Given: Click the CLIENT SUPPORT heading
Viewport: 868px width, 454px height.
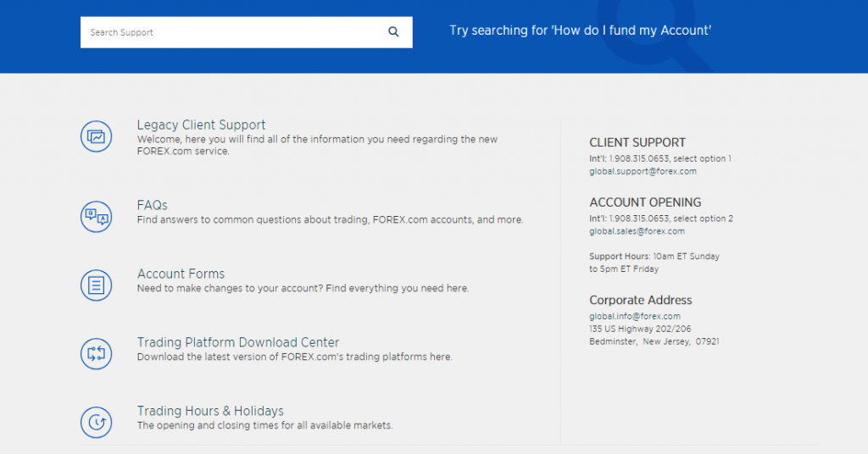Looking at the screenshot, I should pos(637,142).
